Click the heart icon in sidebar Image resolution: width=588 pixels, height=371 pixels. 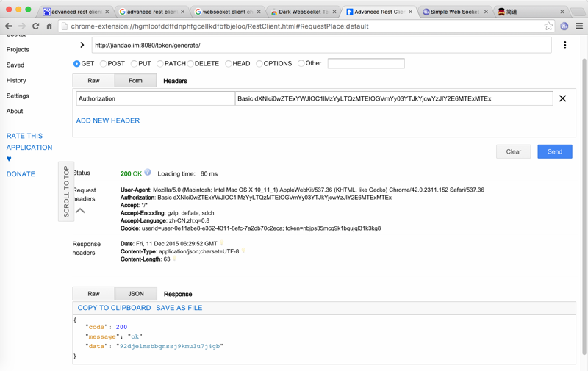pyautogui.click(x=9, y=159)
